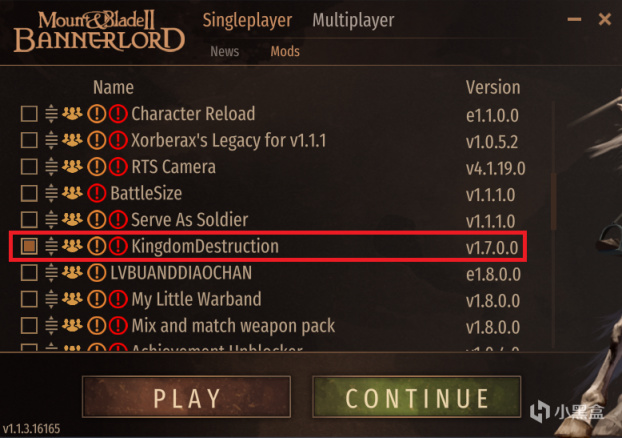Click the orange warning icon on LVBUANDDIAOCHAN

coord(97,273)
